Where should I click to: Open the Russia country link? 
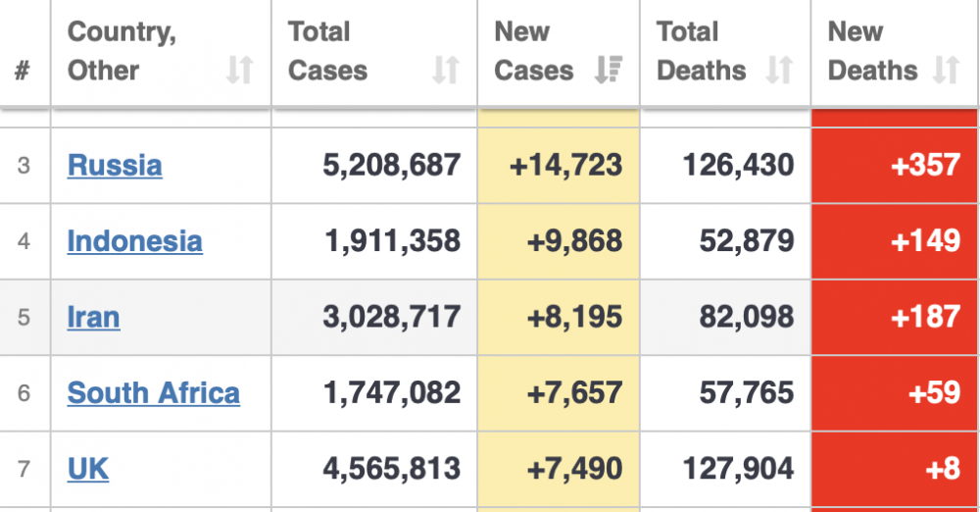click(x=115, y=165)
